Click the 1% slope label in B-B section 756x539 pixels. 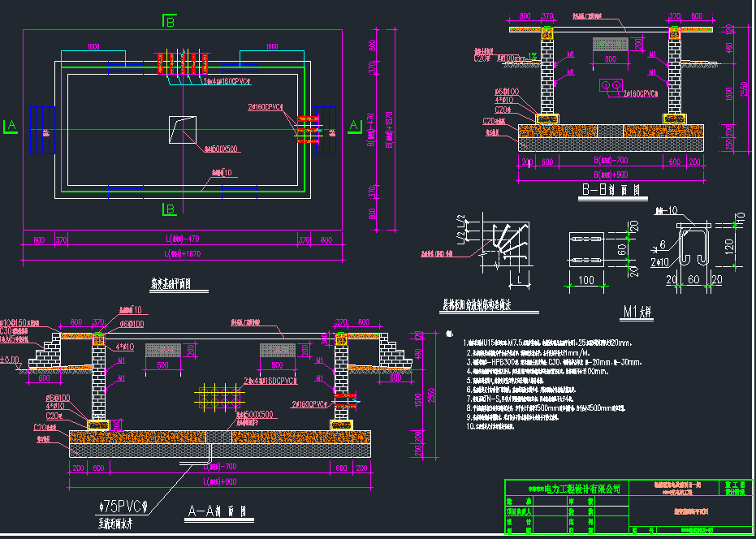(x=532, y=56)
